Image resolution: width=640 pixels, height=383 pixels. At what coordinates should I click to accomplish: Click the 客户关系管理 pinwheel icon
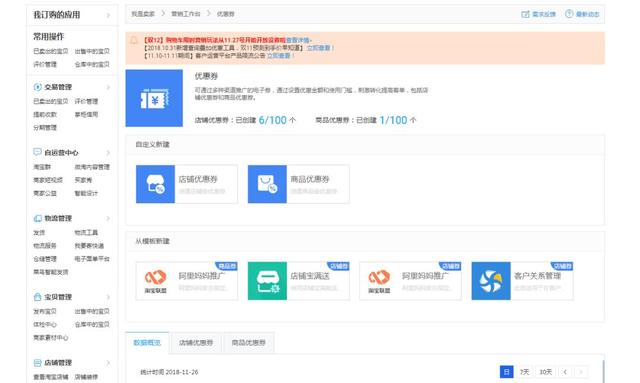click(x=491, y=281)
